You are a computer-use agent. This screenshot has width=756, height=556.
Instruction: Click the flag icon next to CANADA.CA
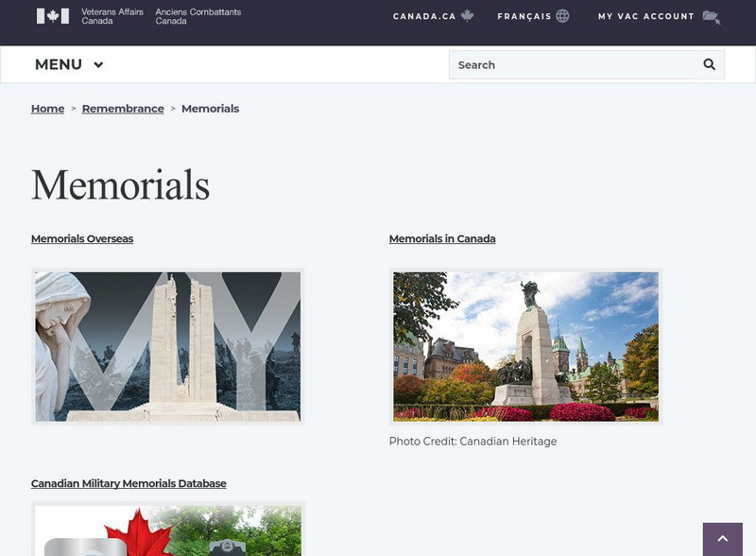pos(465,16)
